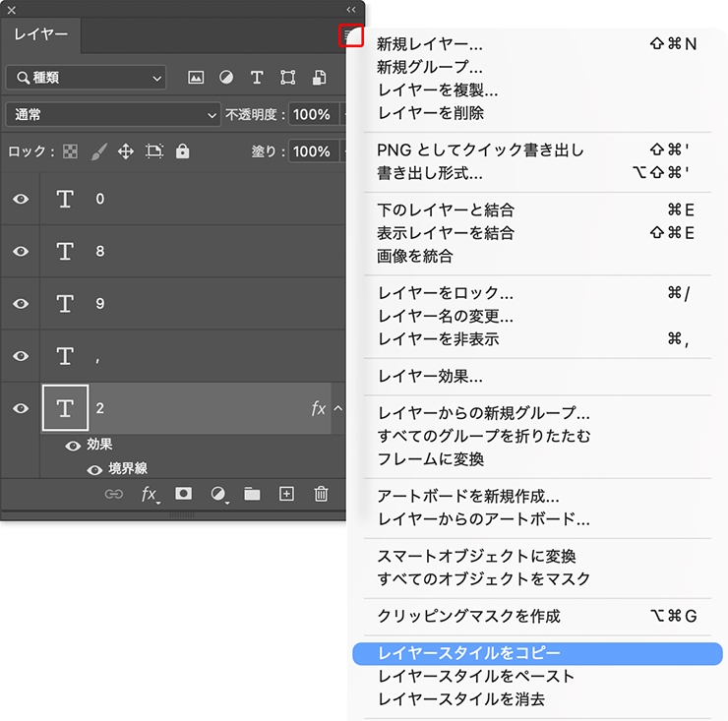
Task: Click the shape layer filter icon
Action: [287, 78]
